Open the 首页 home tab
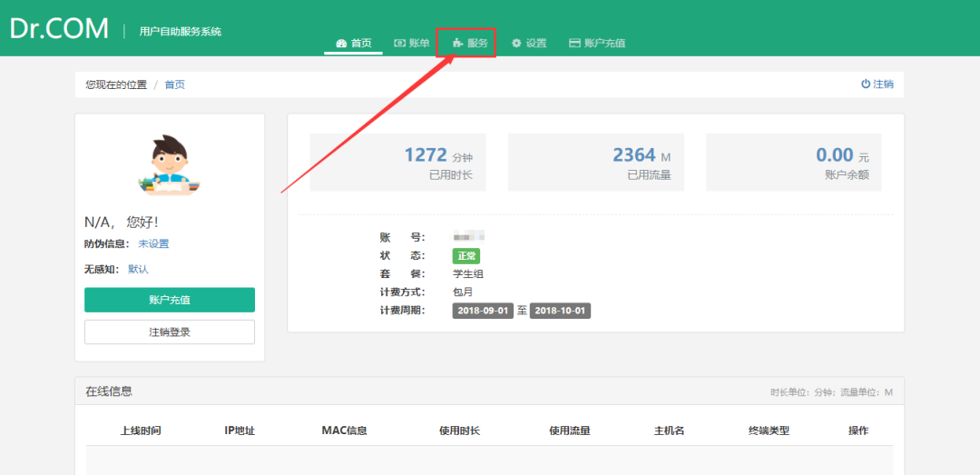Screen dimensions: 980x475 point(354,43)
